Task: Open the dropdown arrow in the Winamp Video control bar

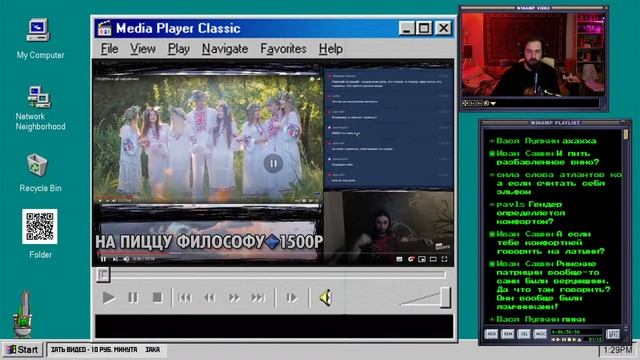Action: tap(493, 104)
